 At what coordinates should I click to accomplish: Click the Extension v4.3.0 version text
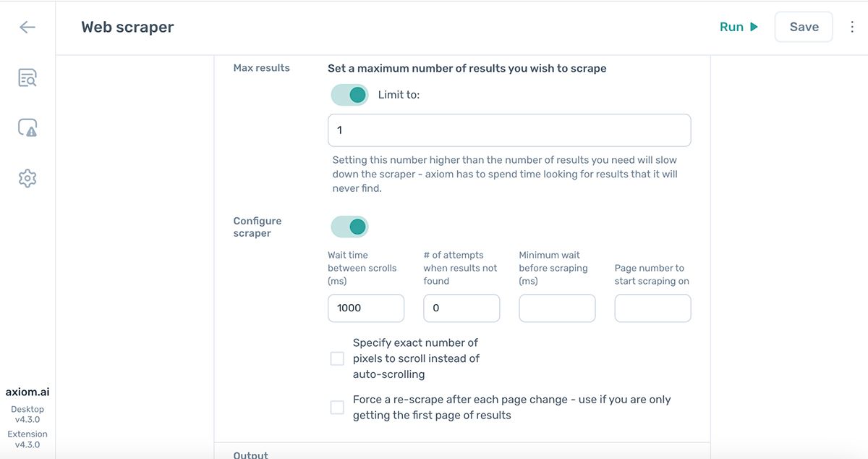coord(27,439)
